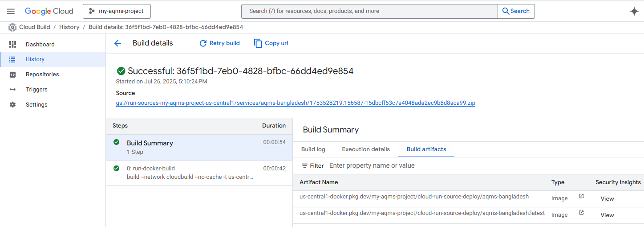Click the 00:00:42 step duration
The image size is (644, 227).
pos(274,169)
